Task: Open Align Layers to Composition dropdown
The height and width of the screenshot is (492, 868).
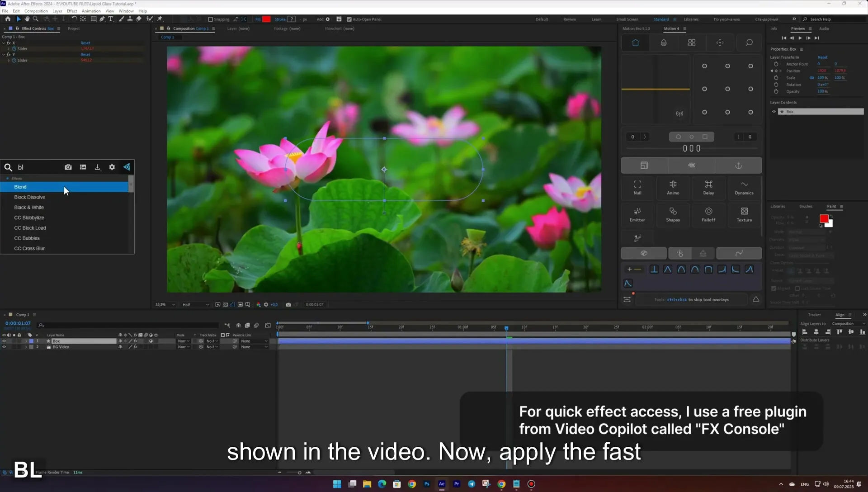Action: pos(848,324)
